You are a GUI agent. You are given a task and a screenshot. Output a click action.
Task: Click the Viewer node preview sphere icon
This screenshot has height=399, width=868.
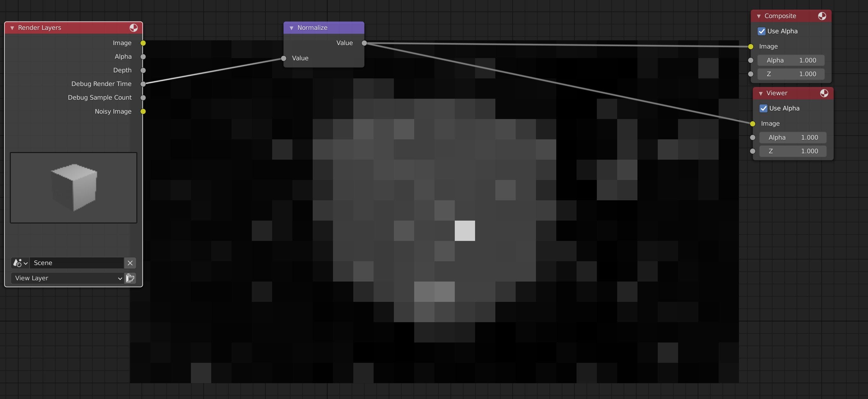(824, 93)
